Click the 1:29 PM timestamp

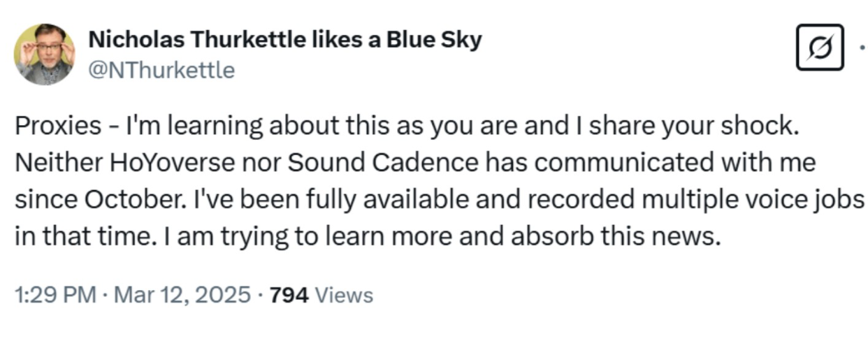(x=55, y=295)
